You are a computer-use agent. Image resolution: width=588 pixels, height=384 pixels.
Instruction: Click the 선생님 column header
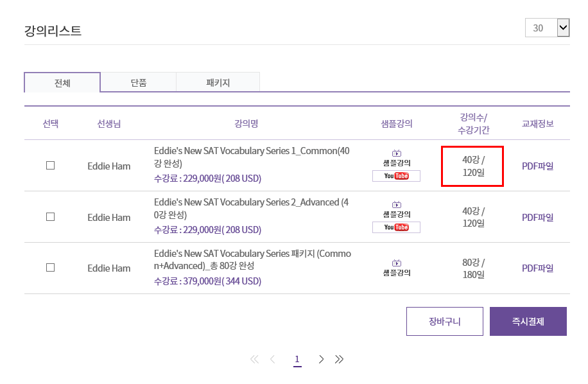pyautogui.click(x=108, y=123)
